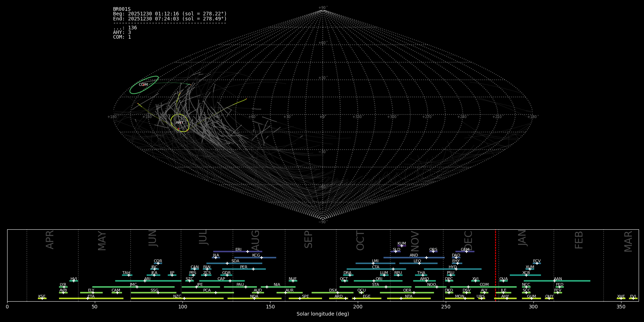Click the COM radiant ellipse on the sky map
This screenshot has height=322, width=644.
pyautogui.click(x=144, y=85)
